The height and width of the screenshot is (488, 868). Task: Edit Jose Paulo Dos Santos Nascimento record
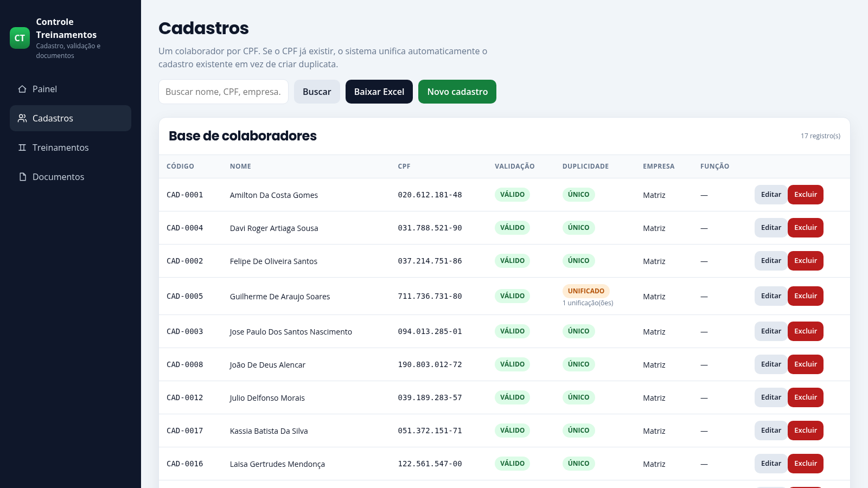(x=771, y=331)
